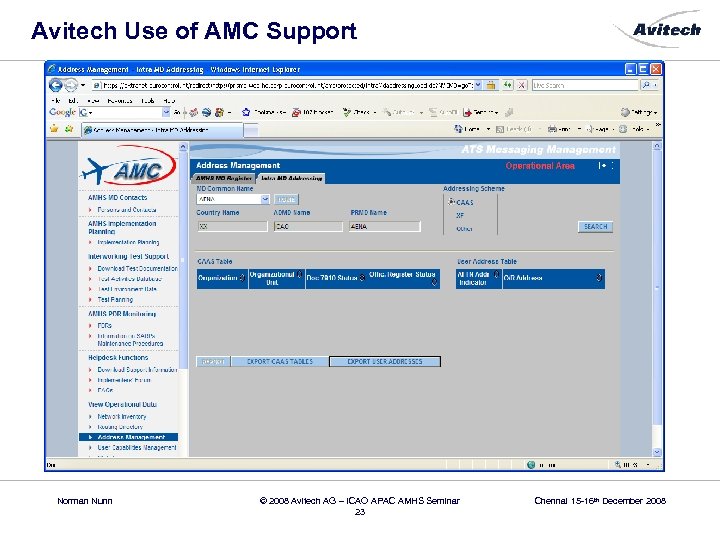Click the SEARCH button

595,226
